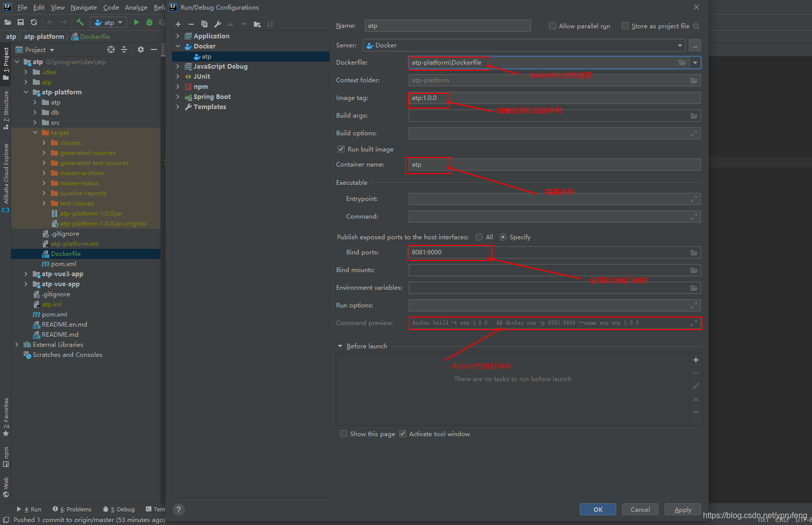Create new folder for configurations
Screen dimensions: 812x525
coord(257,24)
